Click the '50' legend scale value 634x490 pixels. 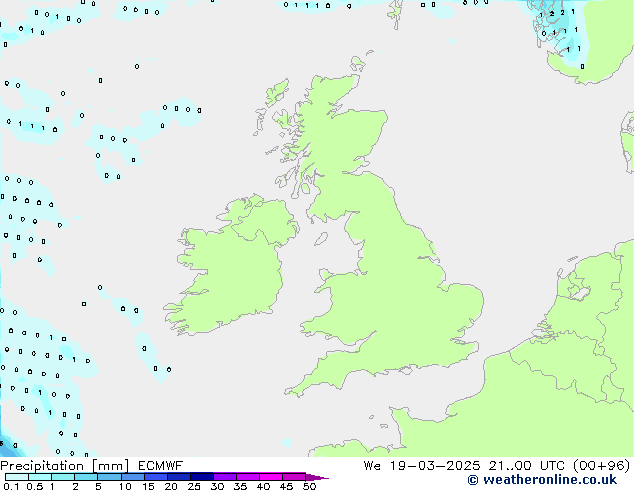click(309, 486)
